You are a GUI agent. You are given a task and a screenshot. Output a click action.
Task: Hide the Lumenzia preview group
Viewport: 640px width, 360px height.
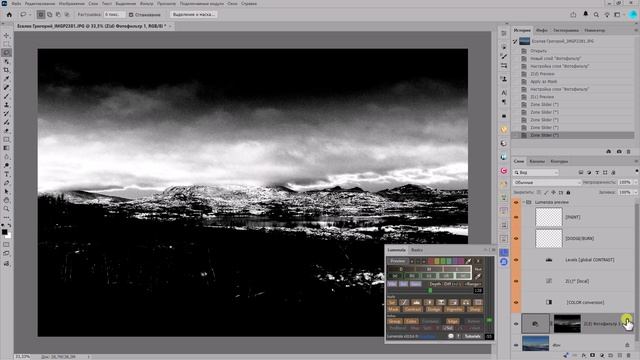516,202
